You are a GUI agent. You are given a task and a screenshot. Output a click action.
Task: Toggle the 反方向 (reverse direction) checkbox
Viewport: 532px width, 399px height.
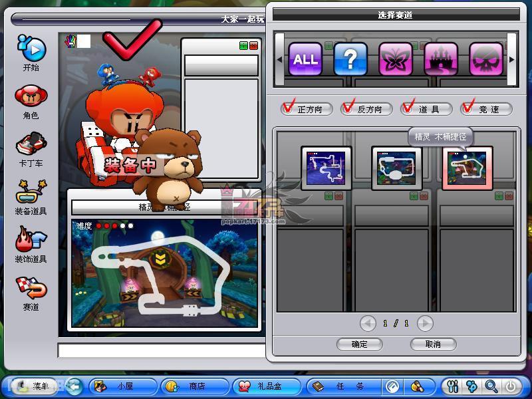(x=366, y=108)
